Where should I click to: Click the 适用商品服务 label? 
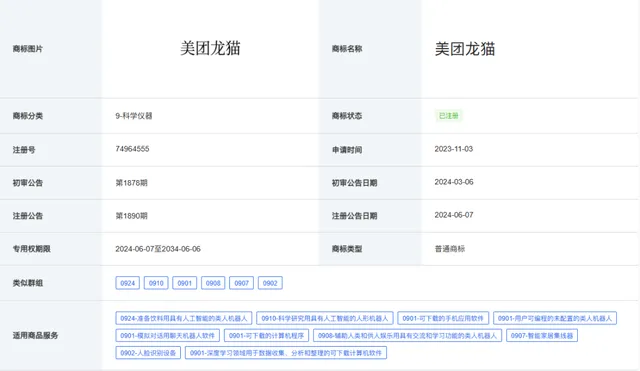[35, 335]
